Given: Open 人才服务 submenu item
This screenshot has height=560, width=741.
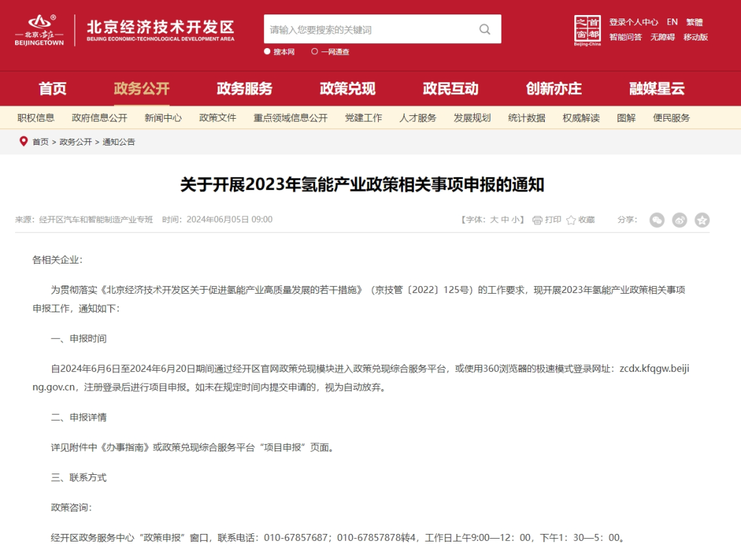Looking at the screenshot, I should [418, 117].
